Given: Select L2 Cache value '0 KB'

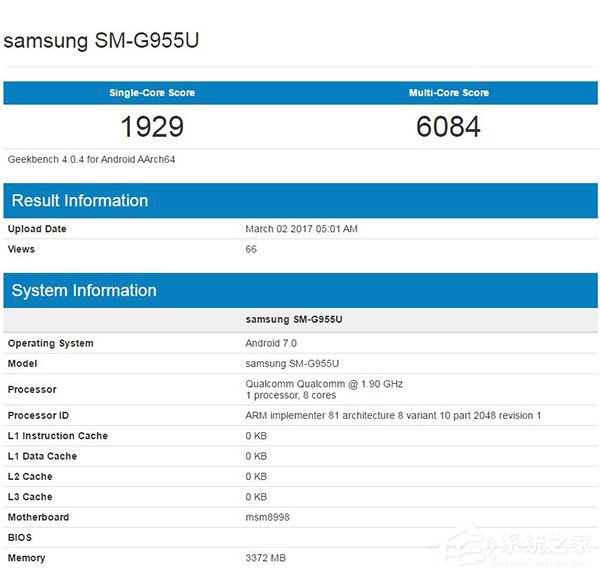Looking at the screenshot, I should (x=256, y=476).
